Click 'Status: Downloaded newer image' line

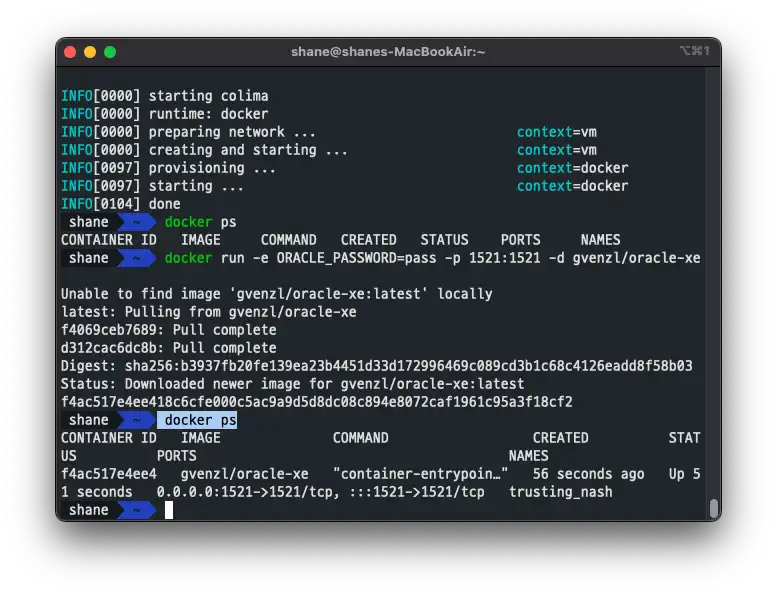point(292,384)
